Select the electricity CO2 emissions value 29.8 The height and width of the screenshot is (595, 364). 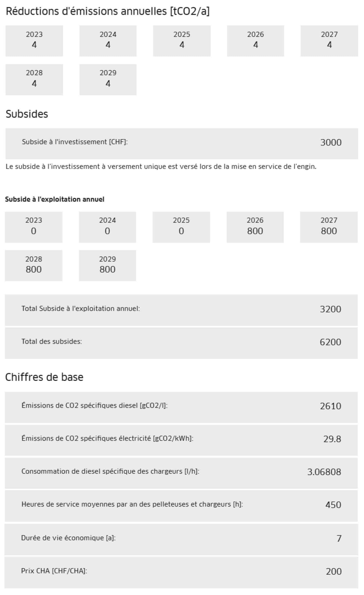(x=332, y=439)
